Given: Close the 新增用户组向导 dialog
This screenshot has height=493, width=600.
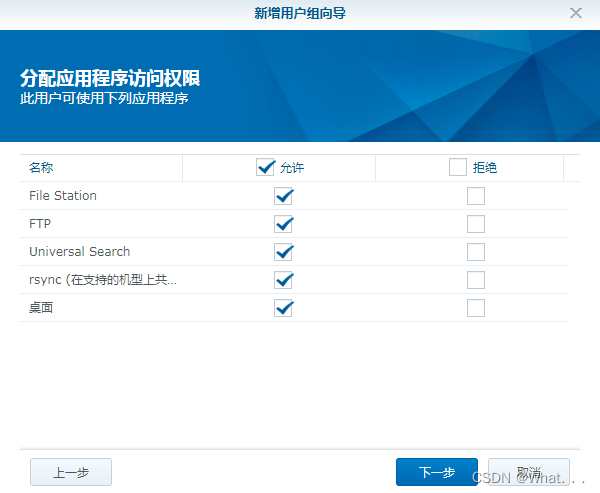Looking at the screenshot, I should tap(576, 13).
